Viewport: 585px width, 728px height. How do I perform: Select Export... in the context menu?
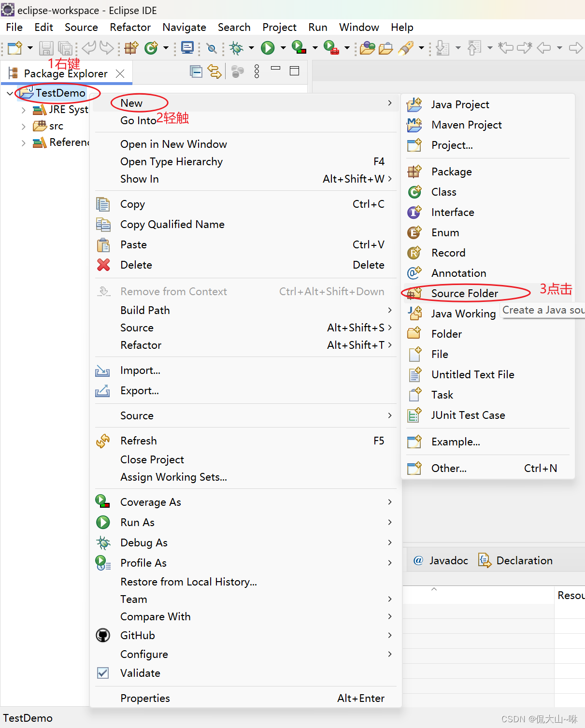click(245, 390)
